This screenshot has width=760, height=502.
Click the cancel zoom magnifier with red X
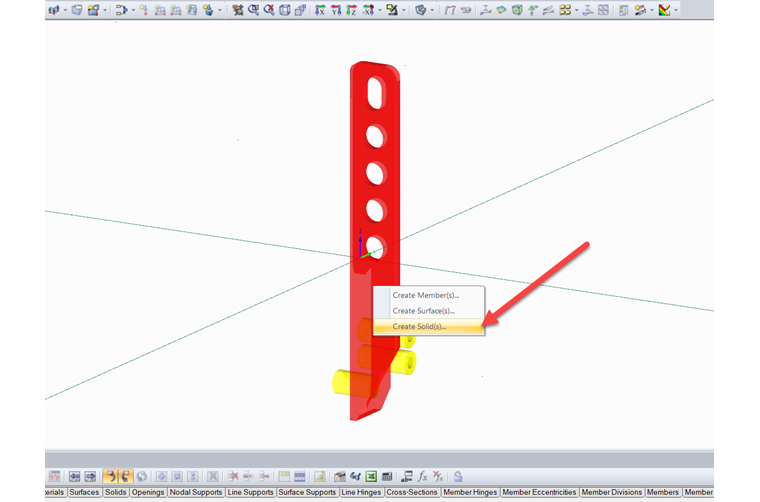pos(269,10)
